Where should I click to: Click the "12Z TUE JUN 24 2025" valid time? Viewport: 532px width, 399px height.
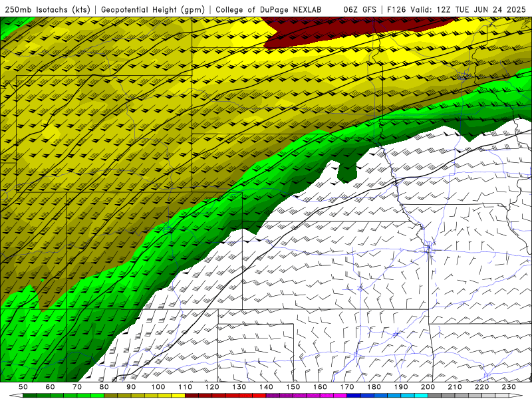(481, 9)
